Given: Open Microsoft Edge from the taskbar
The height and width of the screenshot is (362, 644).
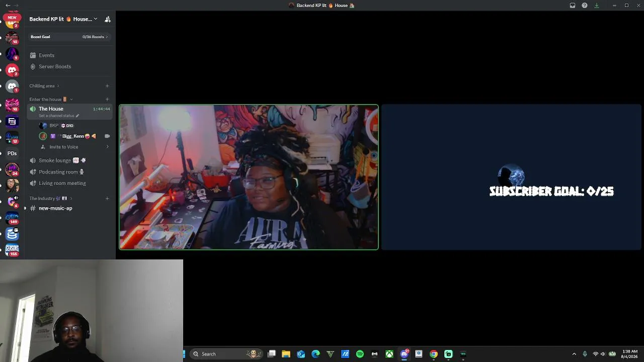Looking at the screenshot, I should [x=315, y=354].
